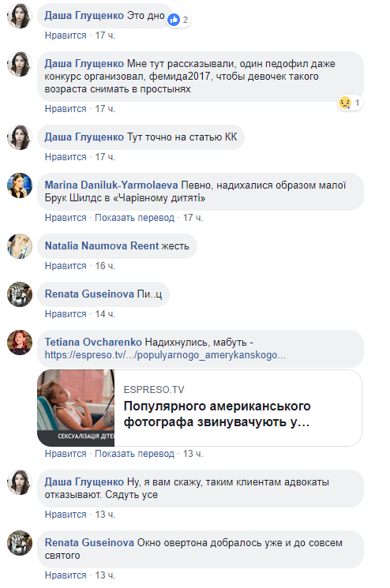Click the 14 ч. timestamp on Renata's comment
The image size is (390, 588).
click(x=105, y=314)
